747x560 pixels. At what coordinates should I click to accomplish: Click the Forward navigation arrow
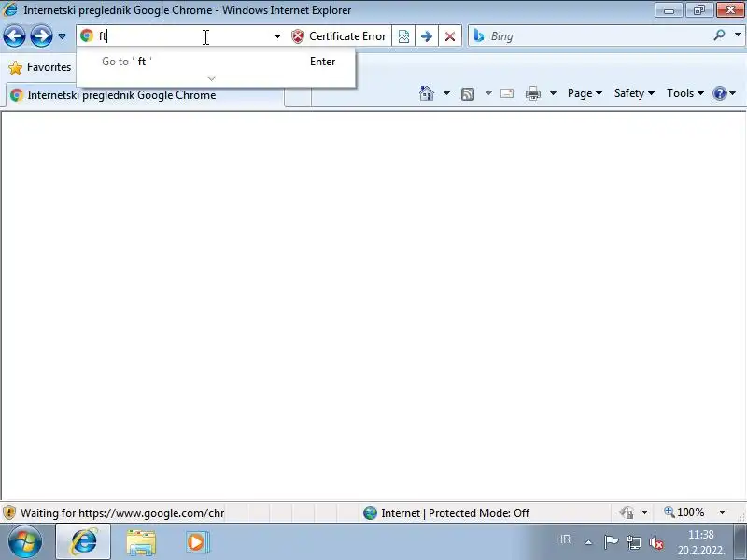click(41, 36)
